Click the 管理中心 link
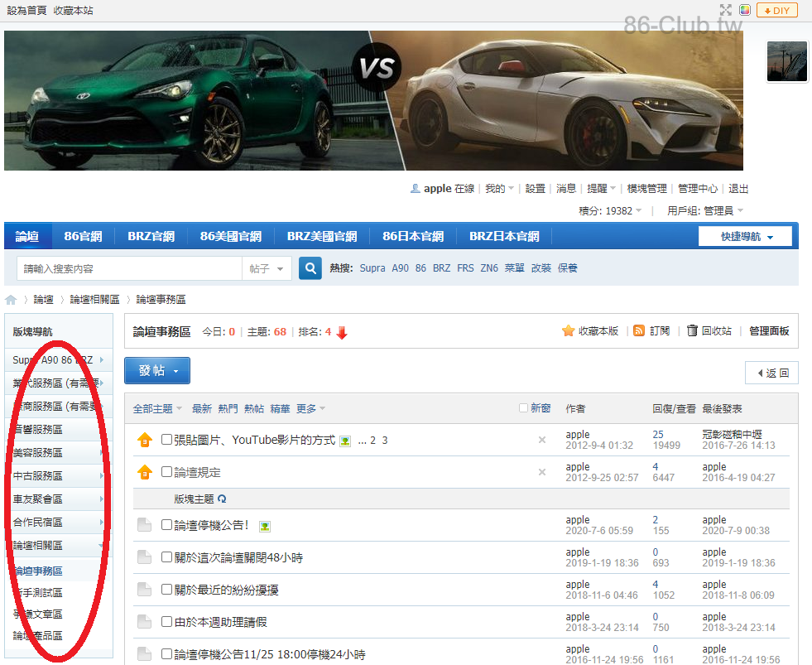Viewport: 812px width, 665px height. pyautogui.click(x=698, y=188)
